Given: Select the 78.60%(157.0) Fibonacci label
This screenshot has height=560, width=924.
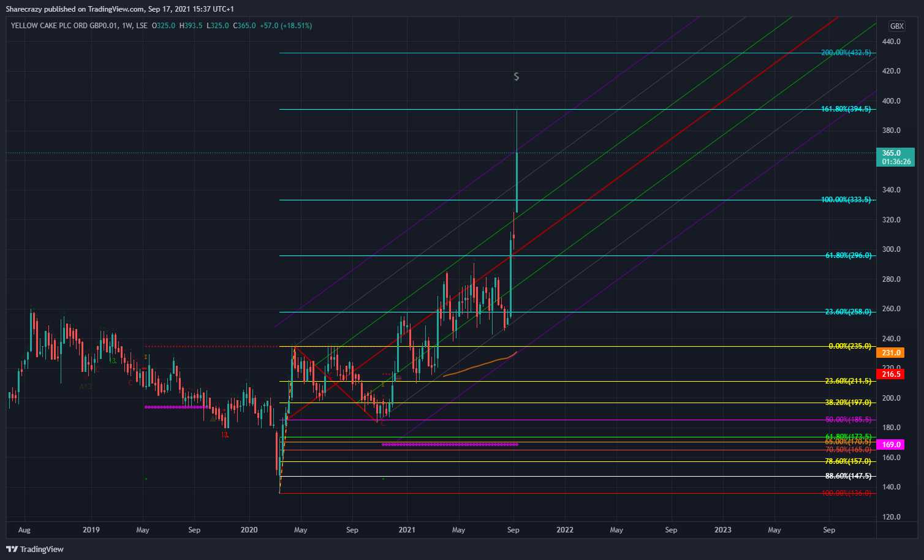Looking at the screenshot, I should (x=848, y=461).
